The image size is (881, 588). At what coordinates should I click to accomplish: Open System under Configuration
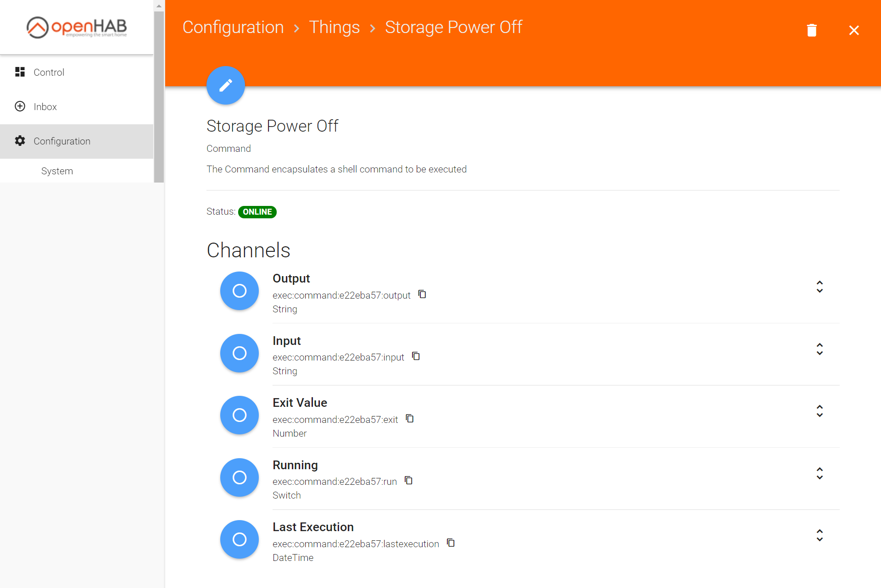tap(57, 171)
